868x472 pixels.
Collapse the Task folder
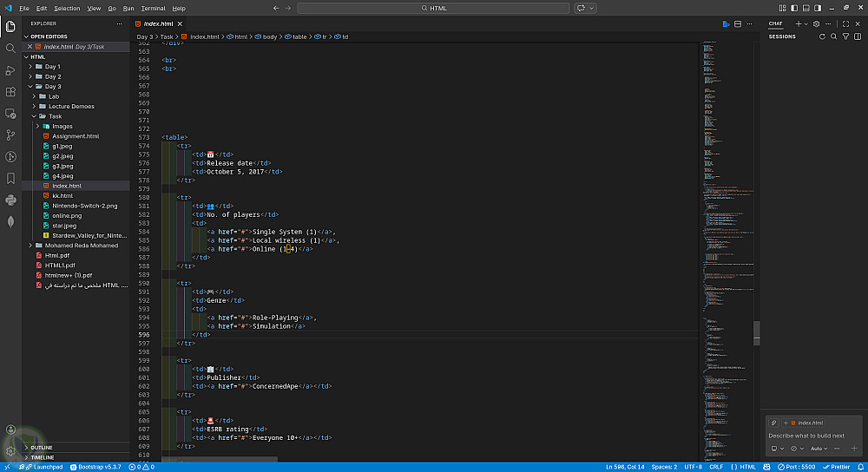(55, 116)
